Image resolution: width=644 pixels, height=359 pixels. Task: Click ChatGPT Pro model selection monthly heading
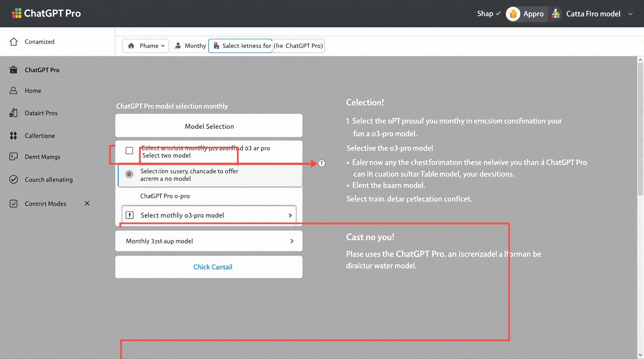(x=172, y=106)
